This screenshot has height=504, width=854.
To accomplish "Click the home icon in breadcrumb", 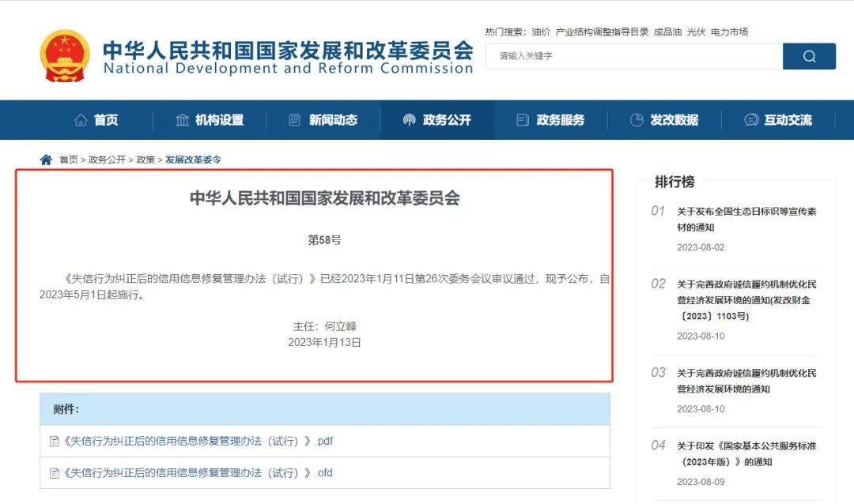I will point(47,160).
